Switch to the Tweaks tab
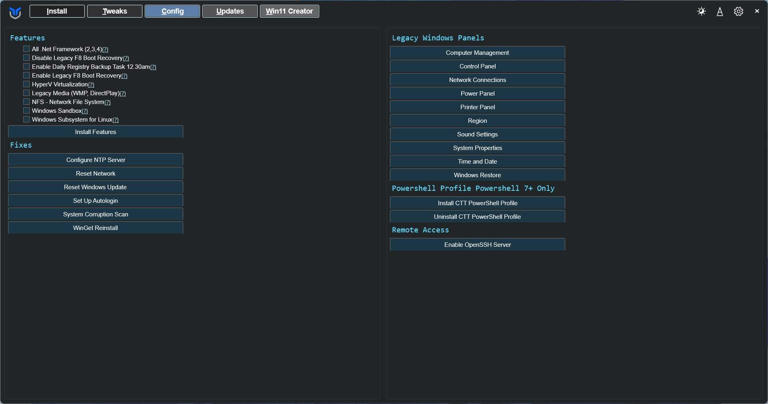 (x=114, y=12)
